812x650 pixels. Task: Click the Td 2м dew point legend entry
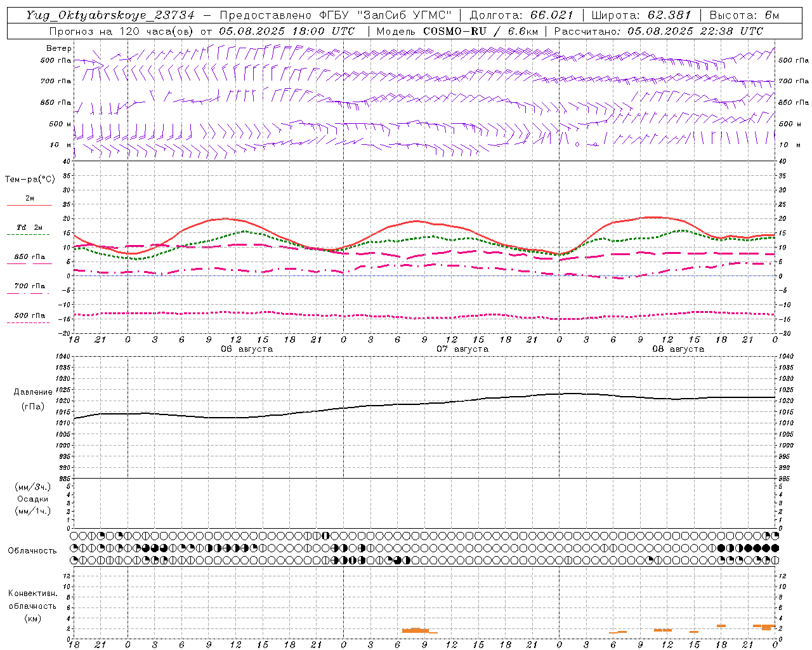(x=29, y=227)
